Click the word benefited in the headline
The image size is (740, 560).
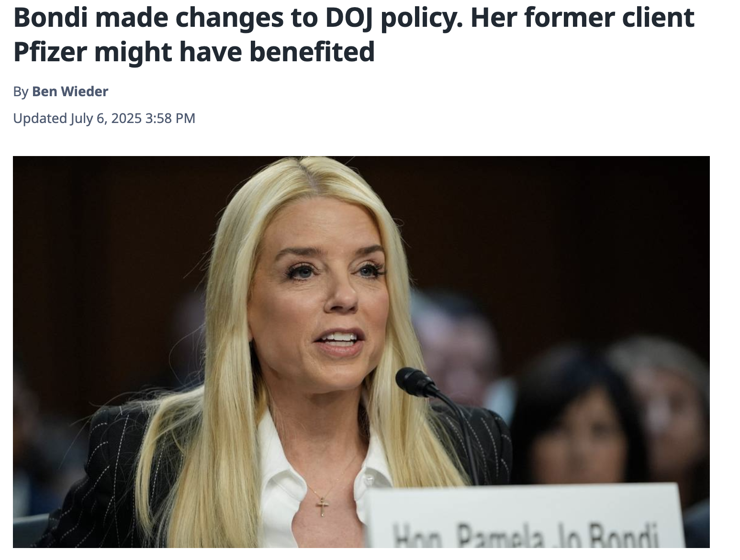coord(312,51)
